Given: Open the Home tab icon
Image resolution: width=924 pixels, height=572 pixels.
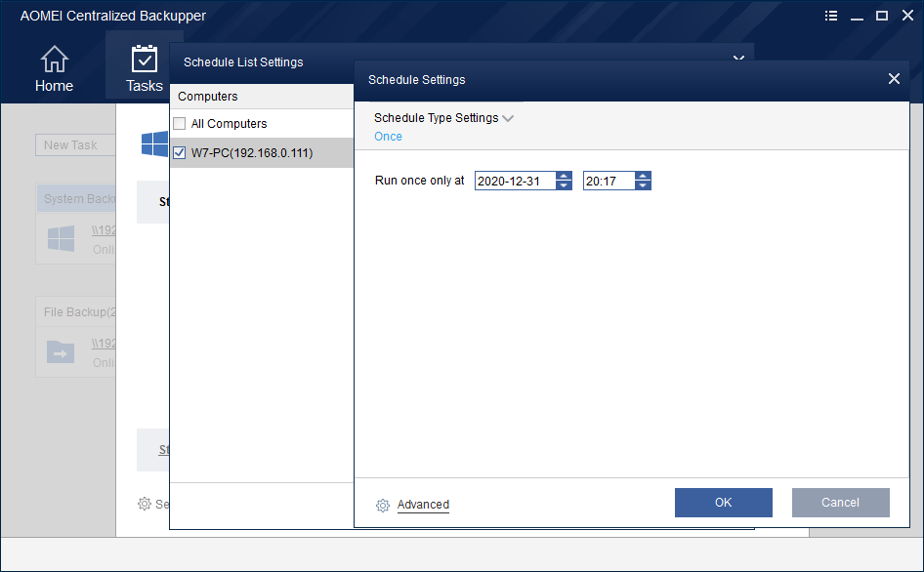Looking at the screenshot, I should click(x=55, y=59).
